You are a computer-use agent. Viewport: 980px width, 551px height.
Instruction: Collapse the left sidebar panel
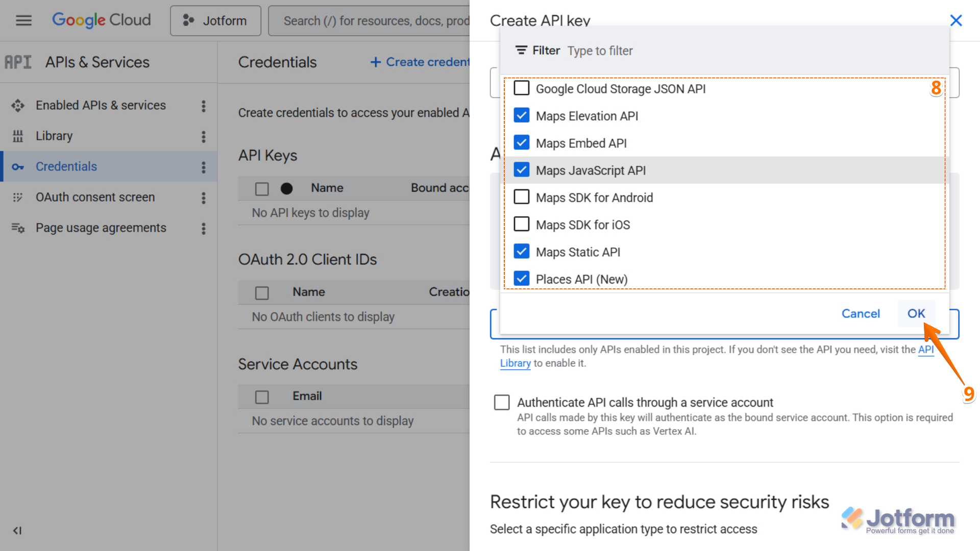pyautogui.click(x=17, y=531)
